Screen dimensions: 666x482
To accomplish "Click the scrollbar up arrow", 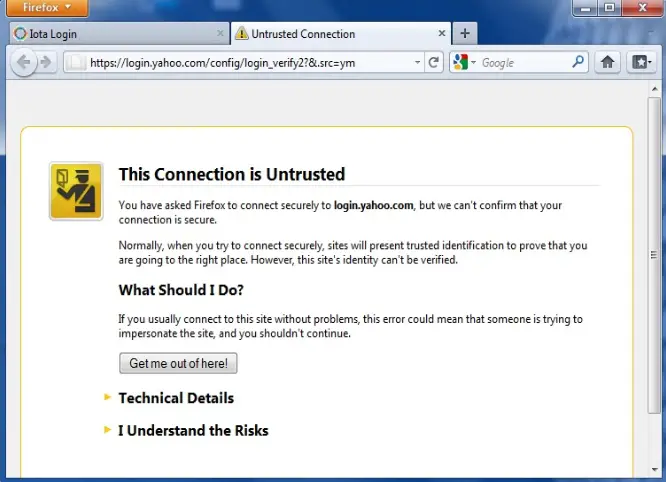I will (x=655, y=89).
